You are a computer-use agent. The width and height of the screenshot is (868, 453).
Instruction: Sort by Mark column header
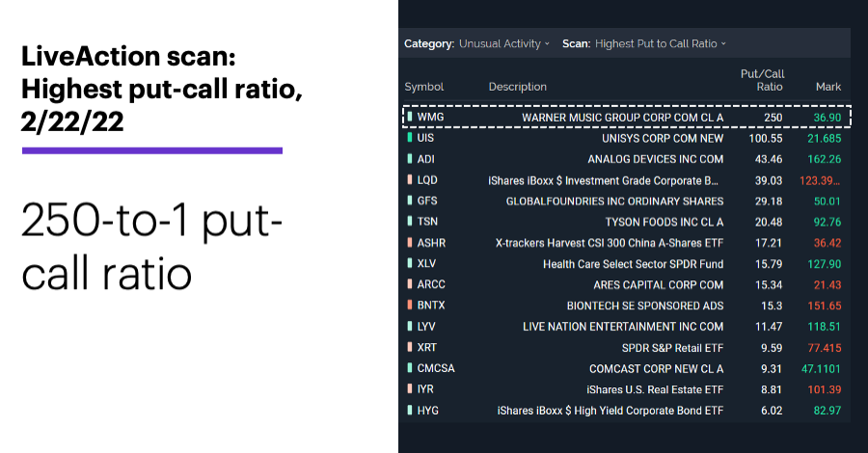coord(828,87)
